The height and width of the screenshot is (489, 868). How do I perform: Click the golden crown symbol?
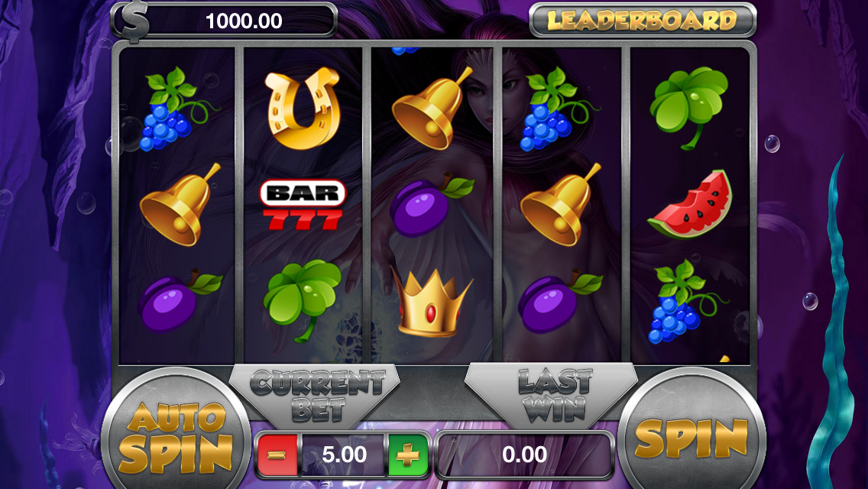tap(432, 303)
